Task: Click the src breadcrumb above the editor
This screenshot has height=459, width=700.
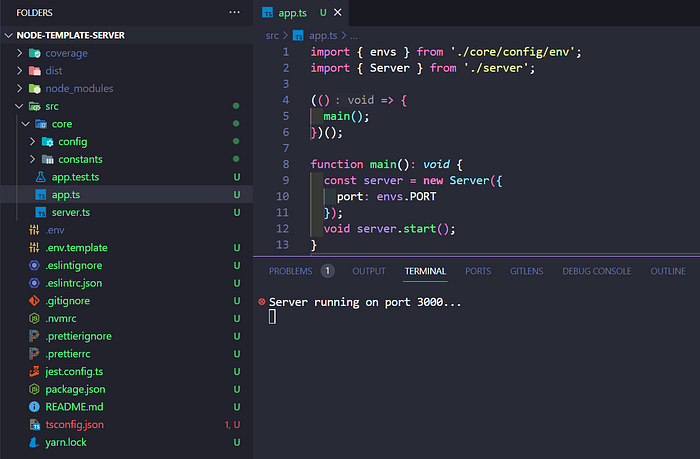Action: pyautogui.click(x=272, y=35)
